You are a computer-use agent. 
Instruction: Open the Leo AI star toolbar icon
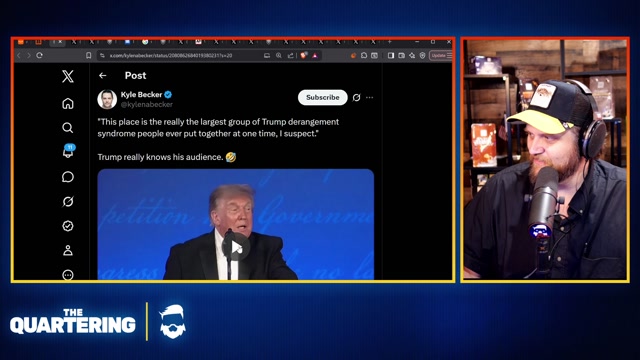click(412, 56)
